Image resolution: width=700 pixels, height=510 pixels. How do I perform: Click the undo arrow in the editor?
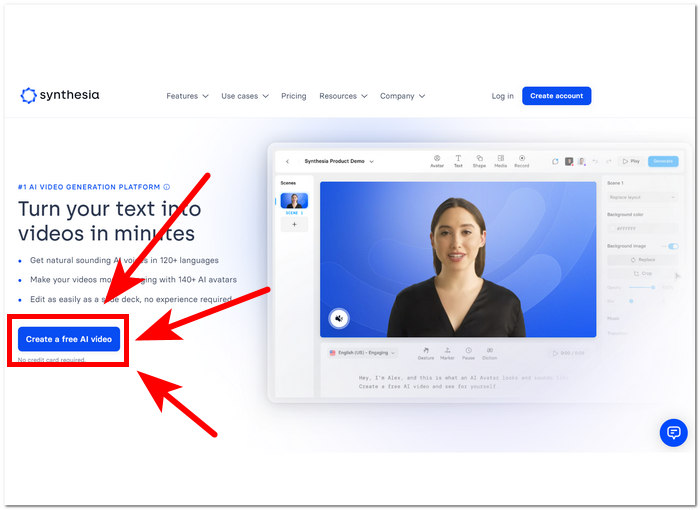(595, 161)
